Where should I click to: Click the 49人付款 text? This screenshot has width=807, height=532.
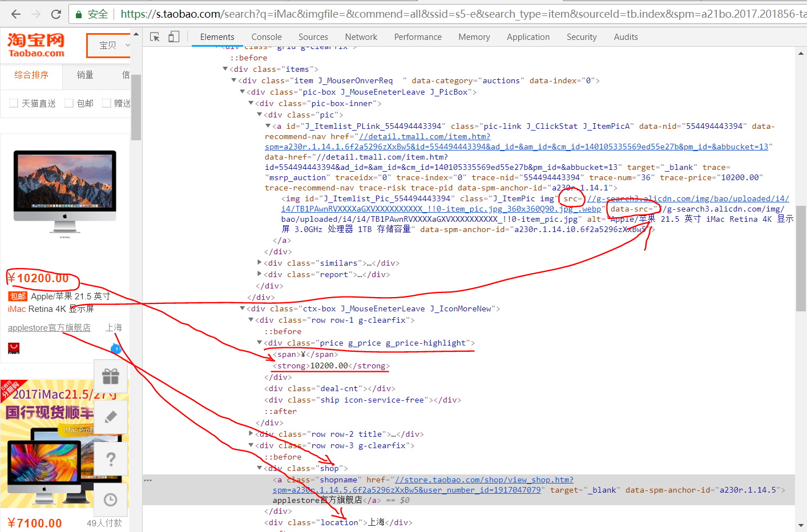104,523
